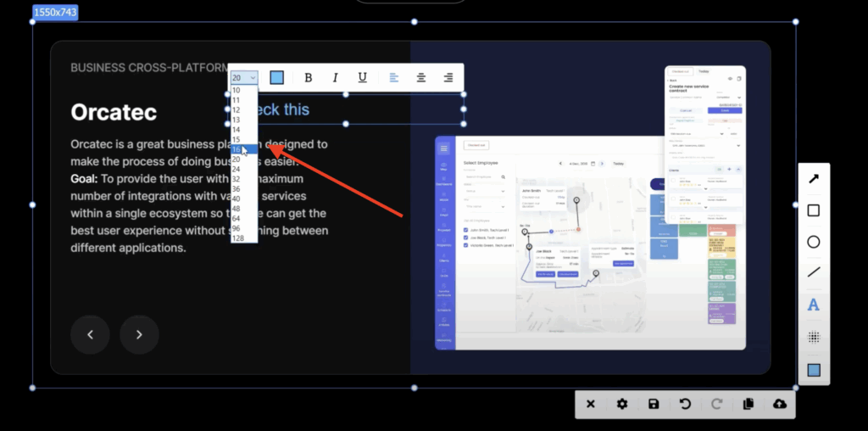
Task: Copy screenshot to clipboard
Action: click(x=748, y=404)
